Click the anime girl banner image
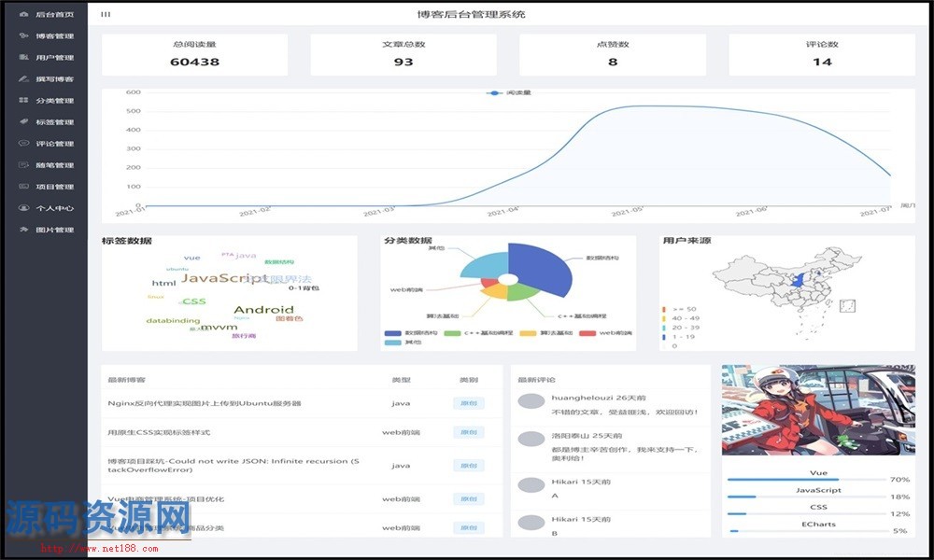The height and width of the screenshot is (560, 934). click(818, 410)
